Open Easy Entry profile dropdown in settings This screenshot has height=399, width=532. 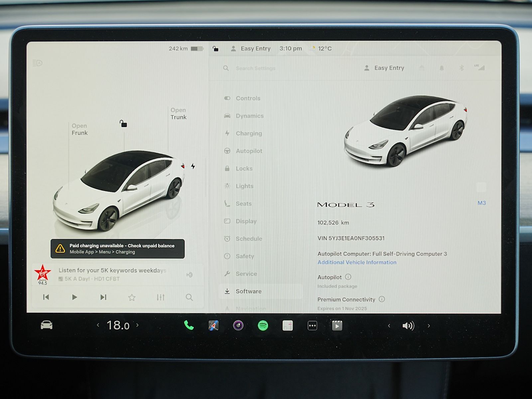[384, 68]
